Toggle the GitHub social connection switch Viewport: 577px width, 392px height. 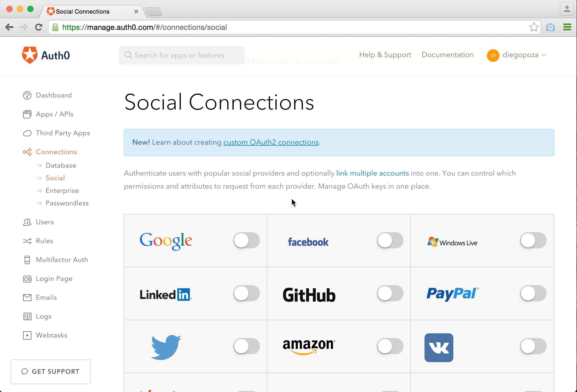(x=389, y=293)
